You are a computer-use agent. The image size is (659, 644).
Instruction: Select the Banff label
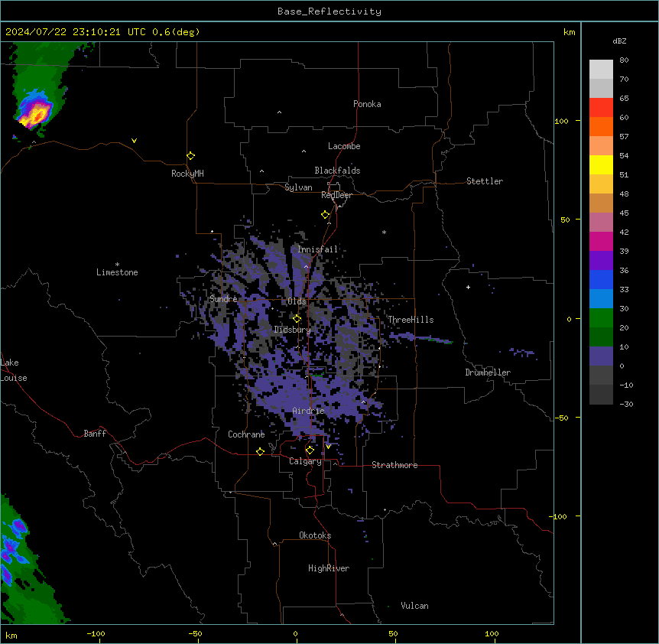tap(95, 434)
